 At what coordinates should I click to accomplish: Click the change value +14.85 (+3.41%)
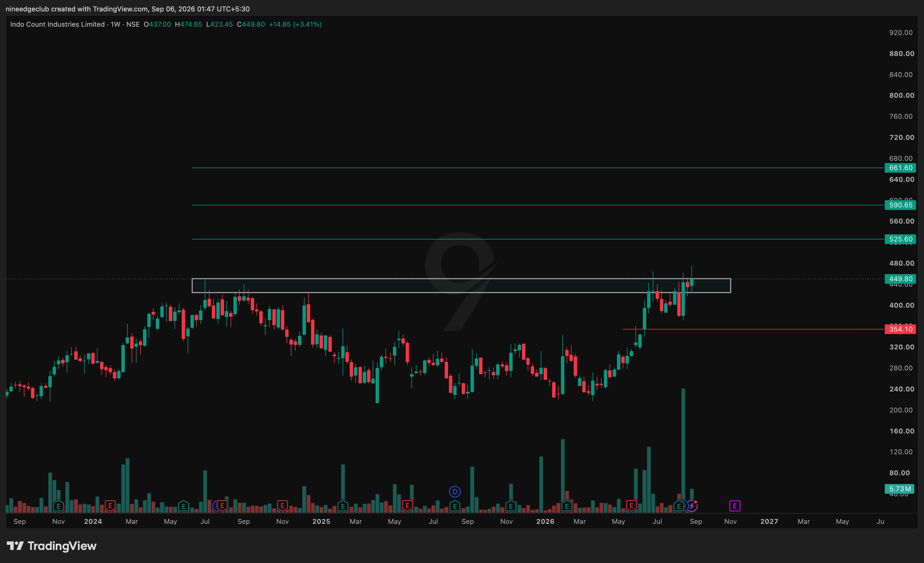(295, 24)
